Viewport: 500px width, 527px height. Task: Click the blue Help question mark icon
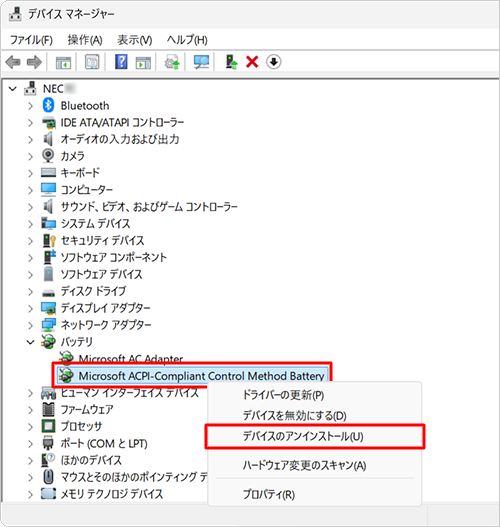[121, 62]
